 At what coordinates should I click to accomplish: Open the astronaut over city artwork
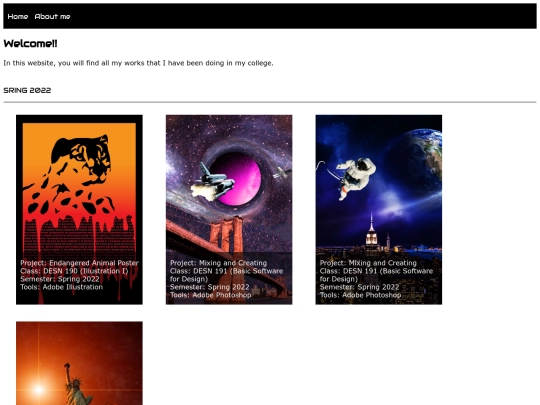[379, 209]
